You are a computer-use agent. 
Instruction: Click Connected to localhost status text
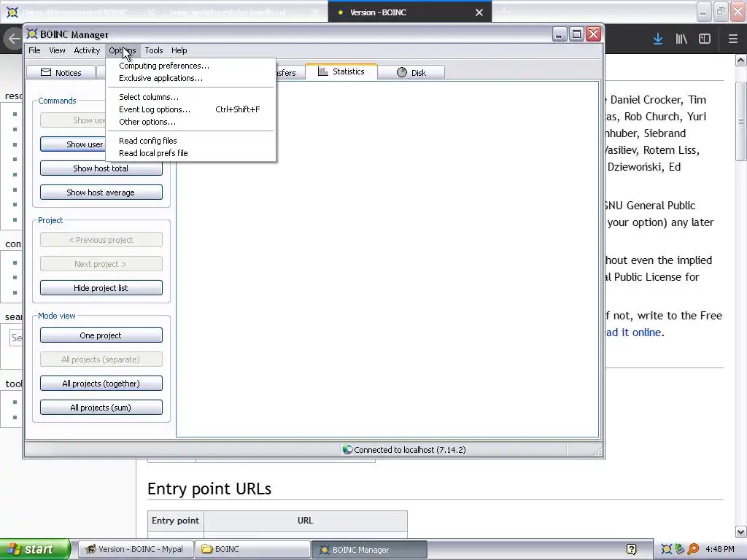pos(410,449)
